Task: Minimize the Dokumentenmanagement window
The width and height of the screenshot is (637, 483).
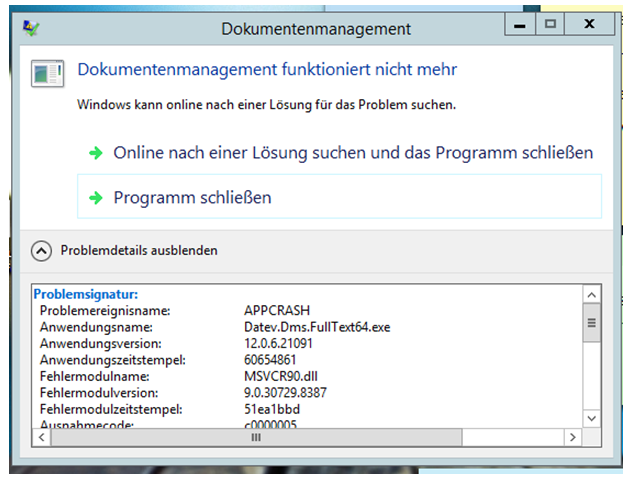Action: 520,24
